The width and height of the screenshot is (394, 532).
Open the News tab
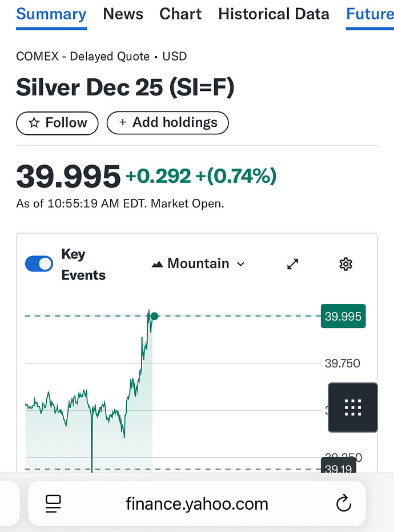pos(123,14)
